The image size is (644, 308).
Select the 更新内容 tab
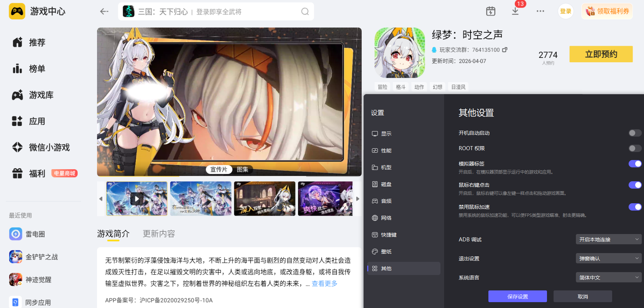pyautogui.click(x=159, y=234)
